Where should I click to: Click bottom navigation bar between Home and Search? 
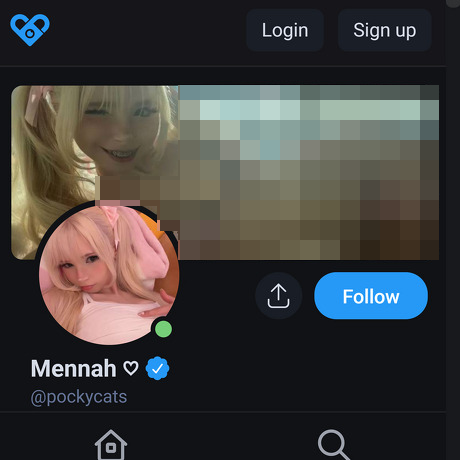coord(222,445)
